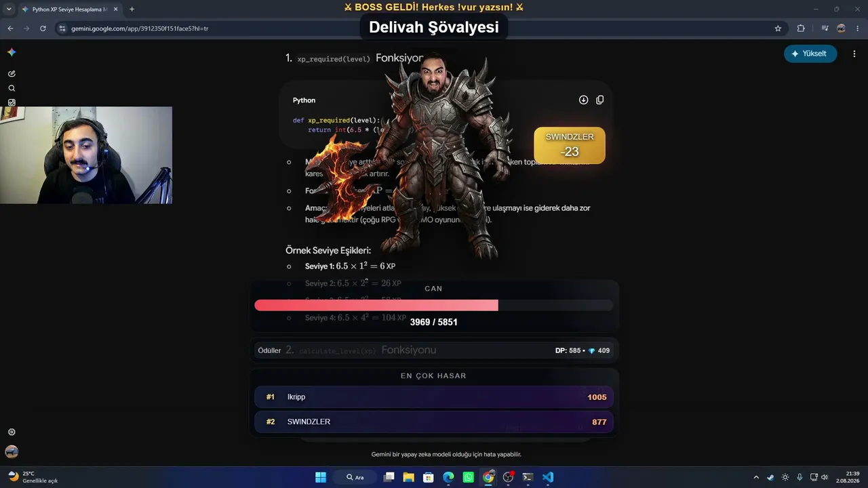Click the Seviye 1 example line
This screenshot has height=488, width=868.
350,266
